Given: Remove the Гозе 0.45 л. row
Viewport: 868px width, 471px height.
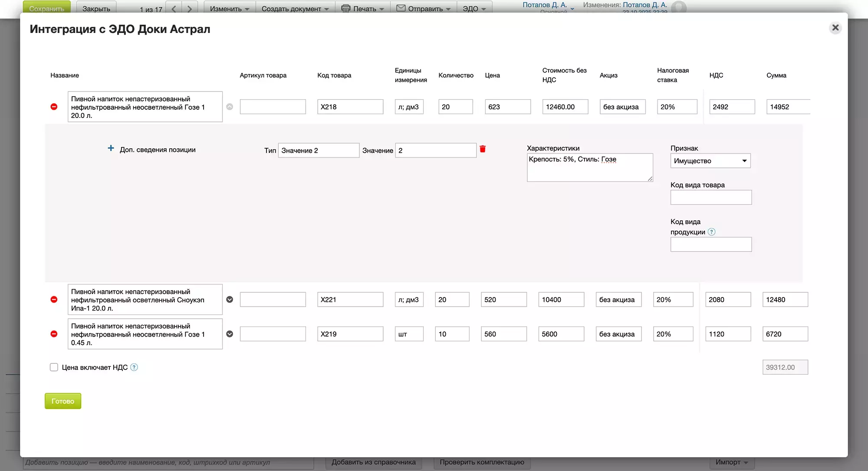Looking at the screenshot, I should [54, 334].
